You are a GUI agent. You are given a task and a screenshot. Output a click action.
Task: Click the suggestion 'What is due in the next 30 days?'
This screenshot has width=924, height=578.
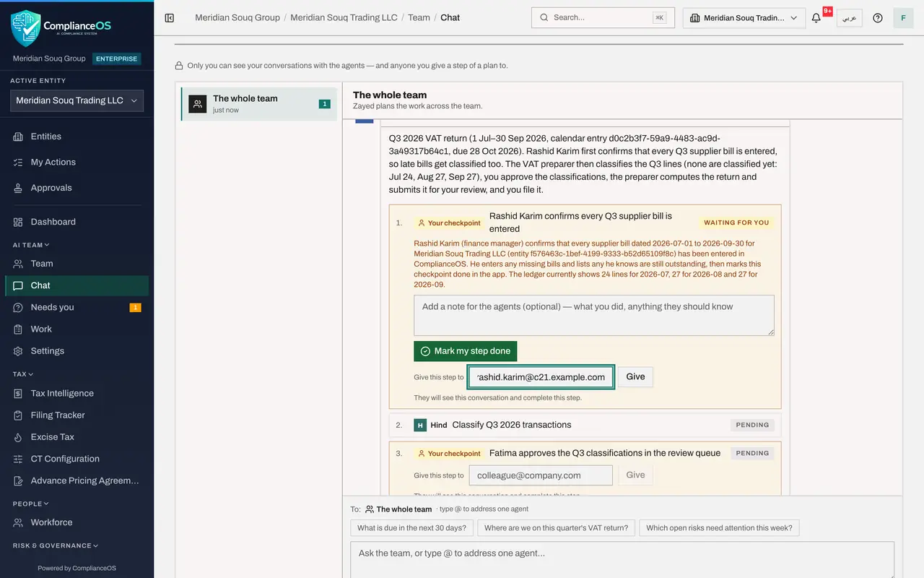point(411,528)
